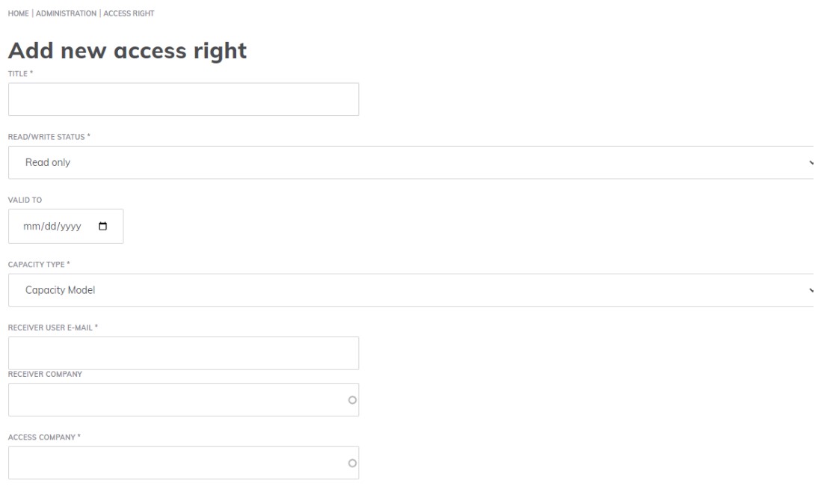The height and width of the screenshot is (504, 815).
Task: Select 'Read only' in Read/Write Status
Action: pos(49,162)
